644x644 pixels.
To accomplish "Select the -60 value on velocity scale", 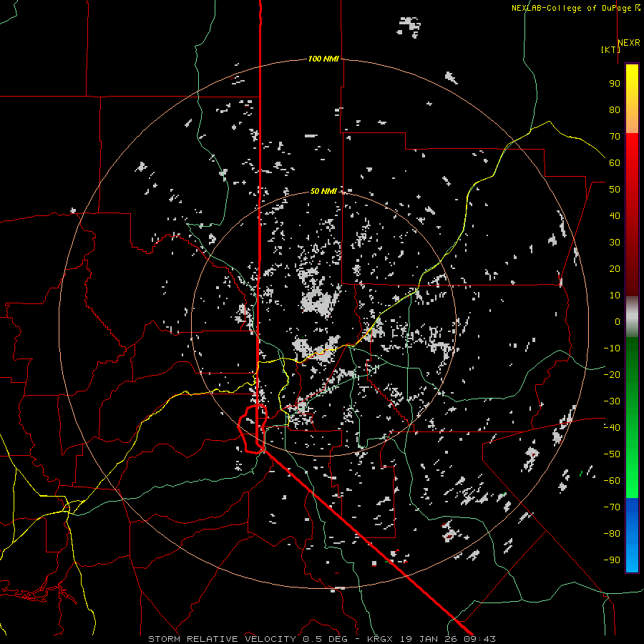I will pyautogui.click(x=612, y=481).
